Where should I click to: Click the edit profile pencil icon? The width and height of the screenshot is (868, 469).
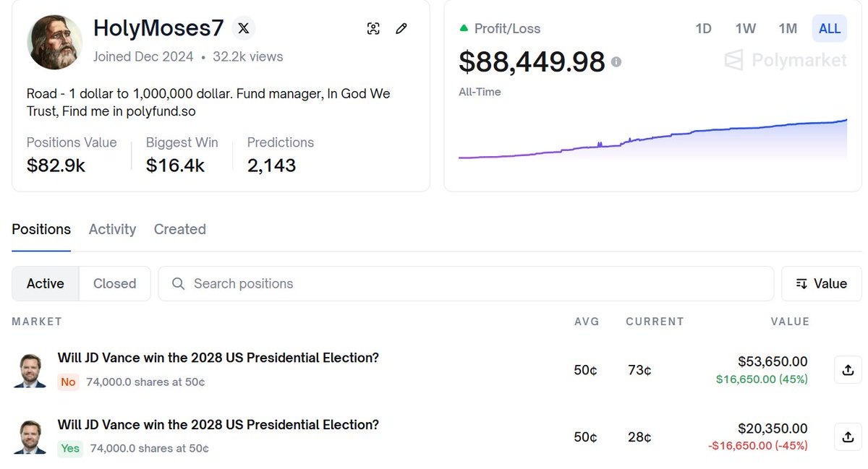(x=401, y=29)
